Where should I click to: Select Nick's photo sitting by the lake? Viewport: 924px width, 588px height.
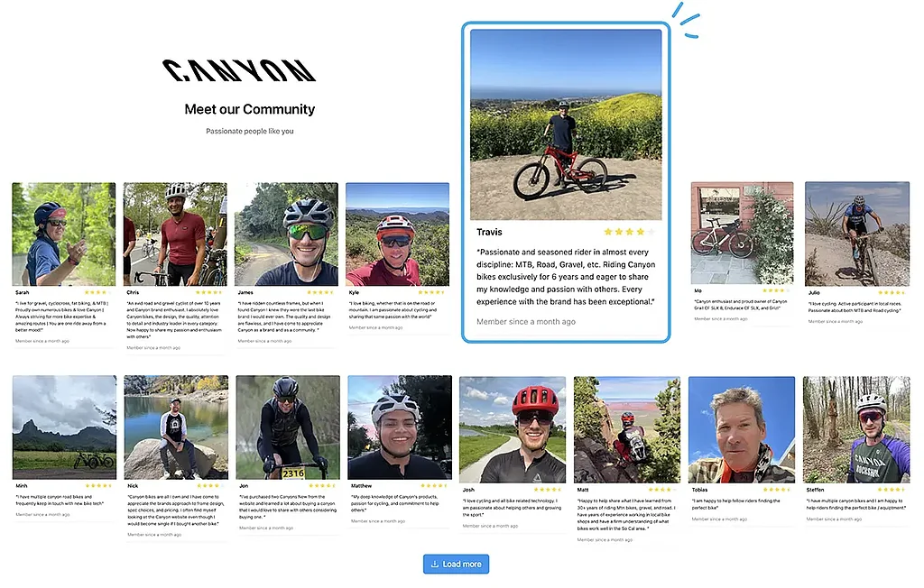click(x=176, y=427)
